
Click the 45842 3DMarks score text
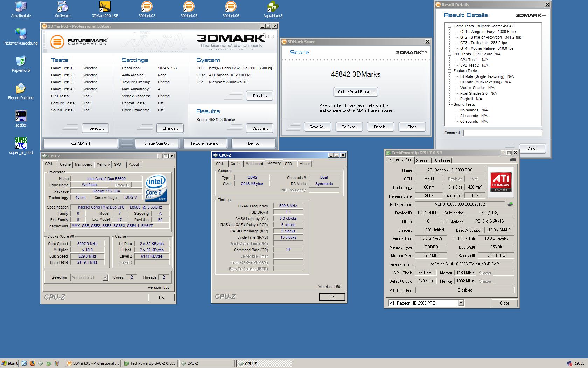point(356,74)
